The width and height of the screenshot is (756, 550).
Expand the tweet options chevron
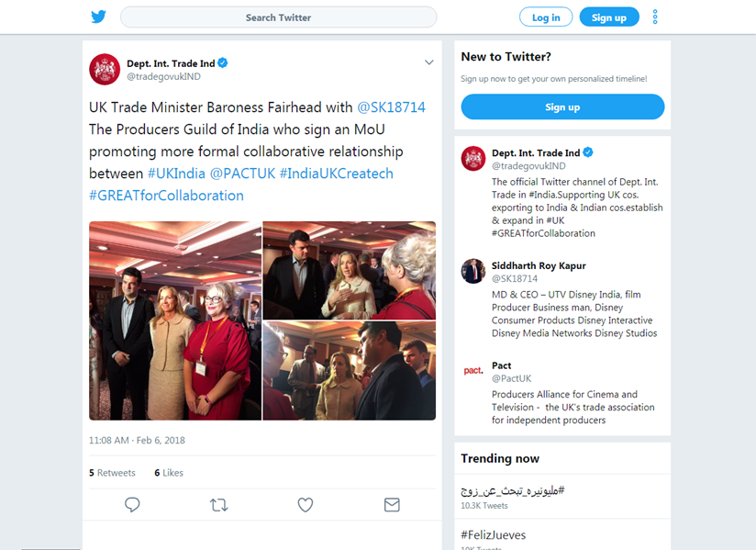pyautogui.click(x=428, y=62)
